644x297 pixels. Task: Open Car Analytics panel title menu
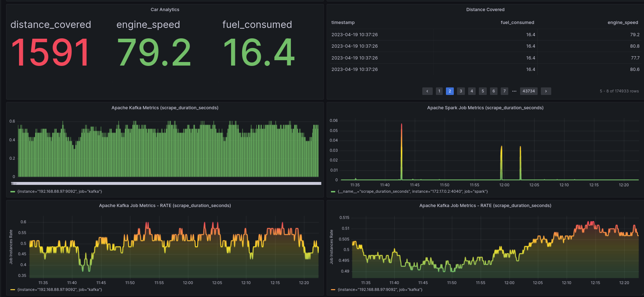[x=165, y=10]
